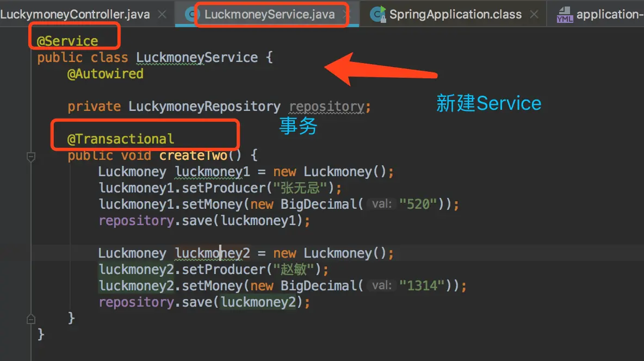The height and width of the screenshot is (361, 644).
Task: Collapse the createTwo method using its gutter fold marker
Action: point(31,157)
